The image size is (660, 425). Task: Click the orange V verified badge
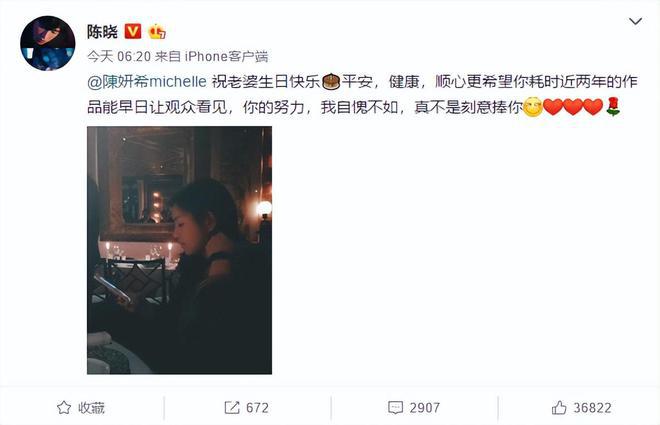(133, 32)
